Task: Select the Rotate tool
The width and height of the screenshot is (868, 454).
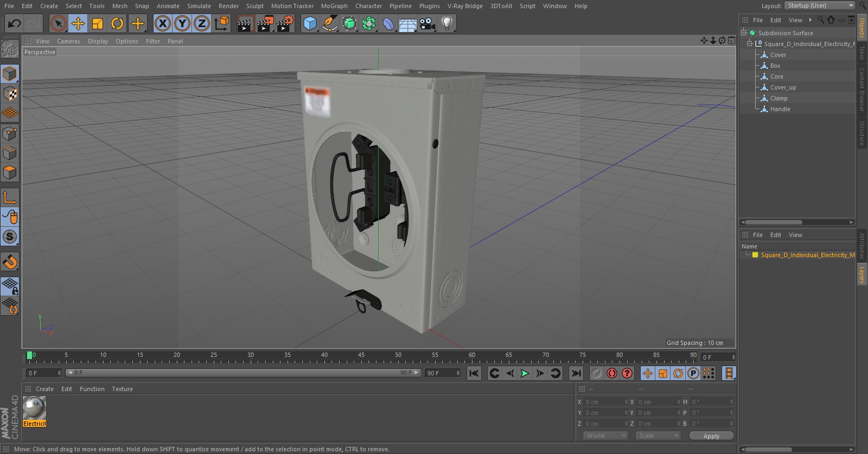Action: click(117, 23)
